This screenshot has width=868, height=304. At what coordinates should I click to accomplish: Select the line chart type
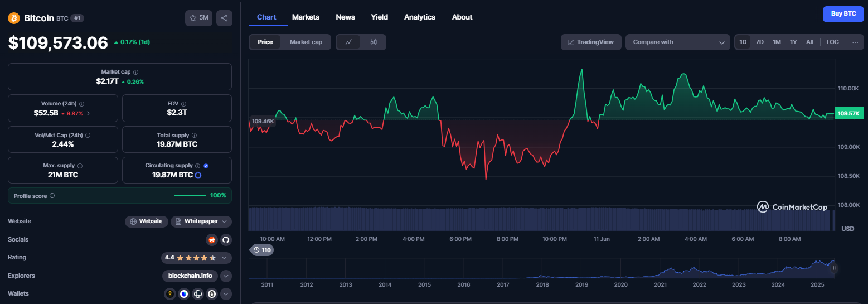point(348,42)
